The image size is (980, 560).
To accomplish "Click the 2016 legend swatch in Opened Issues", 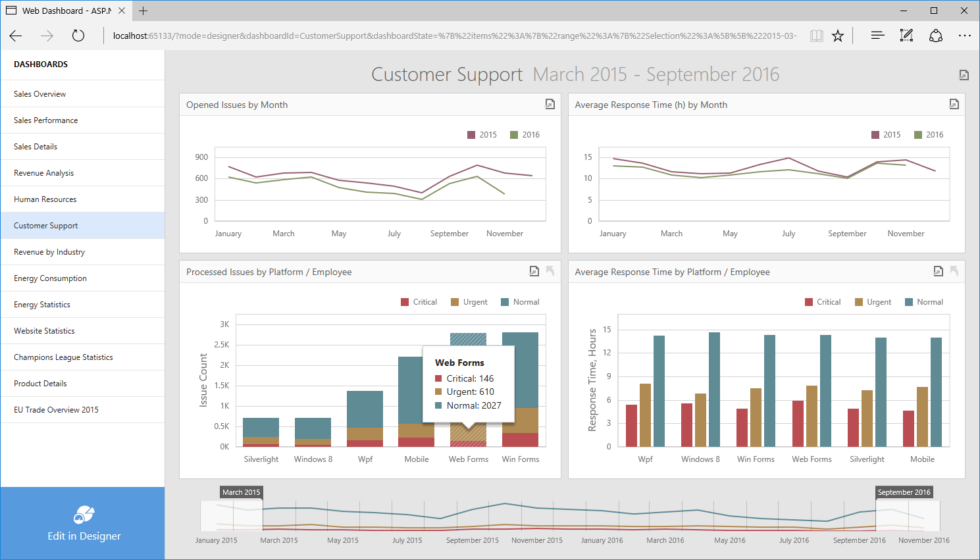I will (x=514, y=135).
